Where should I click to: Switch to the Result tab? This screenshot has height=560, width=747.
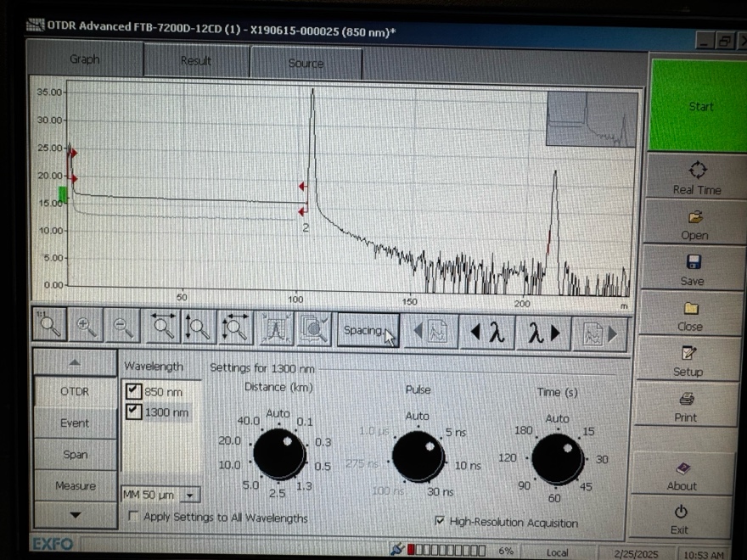[196, 61]
